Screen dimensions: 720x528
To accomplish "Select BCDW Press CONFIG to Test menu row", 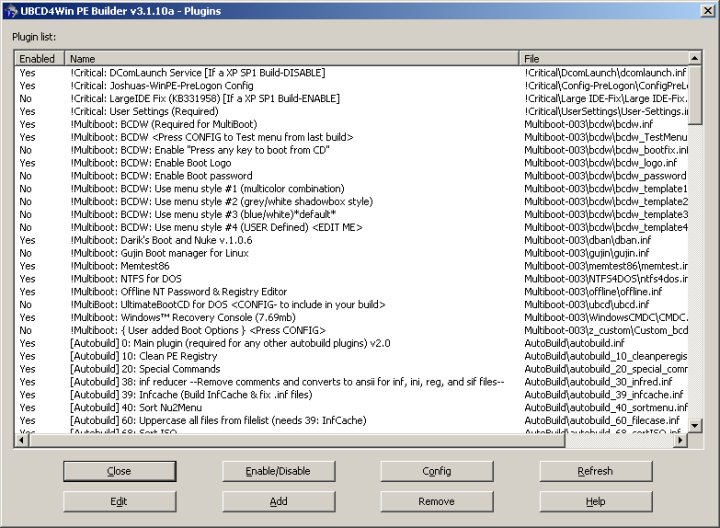I will click(x=351, y=137).
